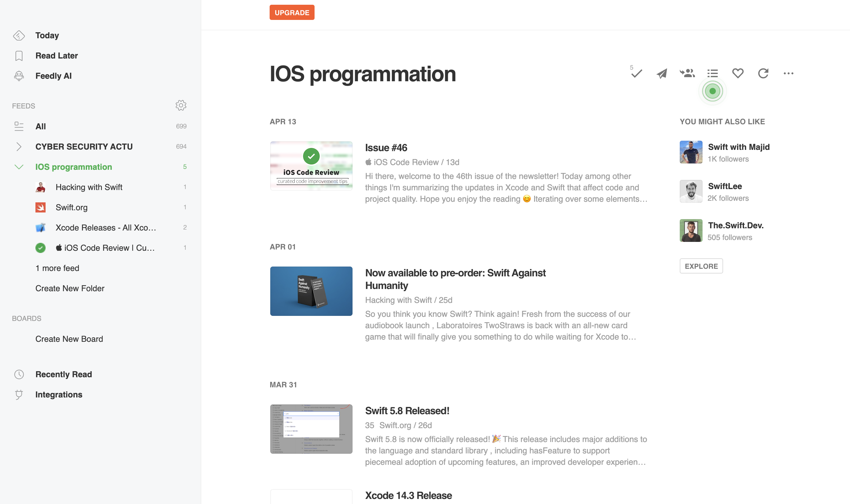
Task: Click 'Hacking with Swift / 25d' source text
Action: (x=409, y=300)
